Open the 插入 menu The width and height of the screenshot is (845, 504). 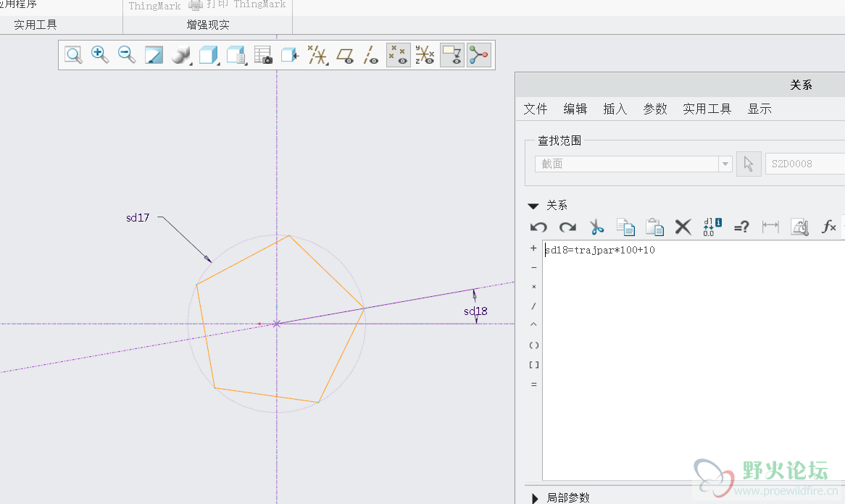tap(615, 109)
